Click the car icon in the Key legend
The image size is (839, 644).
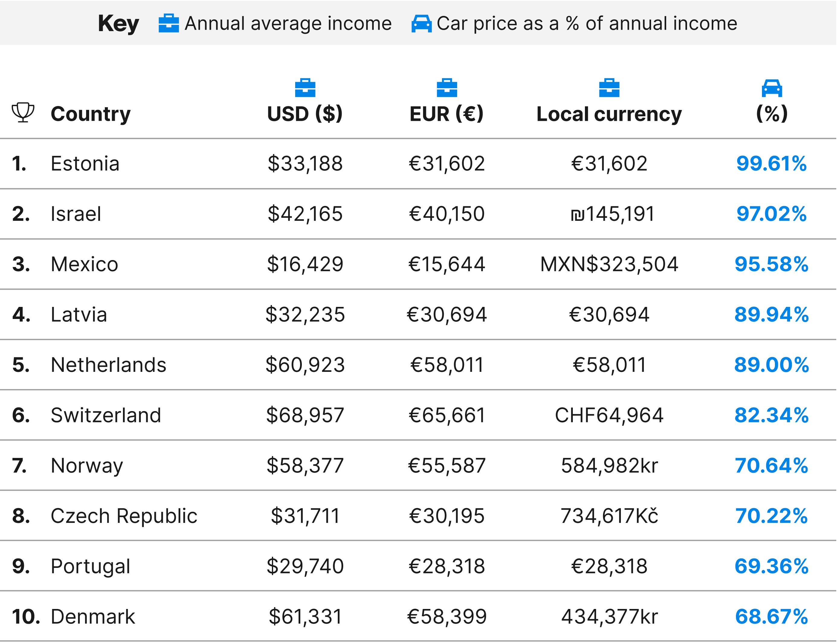[x=421, y=23]
